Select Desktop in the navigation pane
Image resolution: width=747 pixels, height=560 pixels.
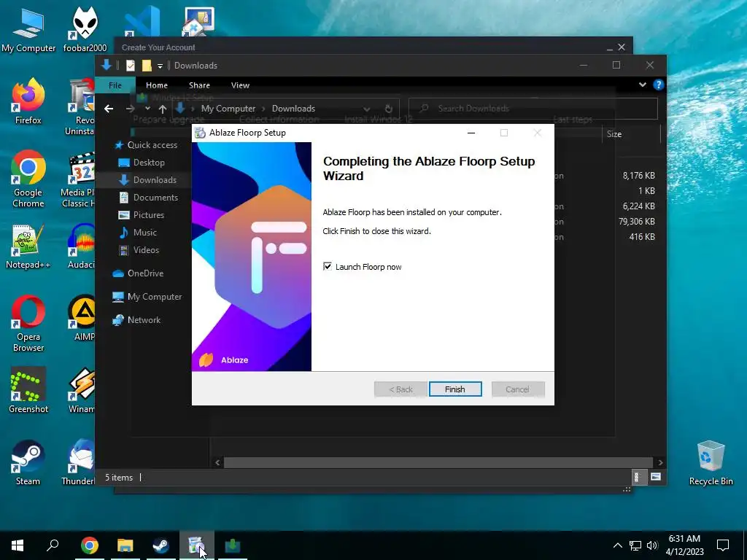[142, 163]
